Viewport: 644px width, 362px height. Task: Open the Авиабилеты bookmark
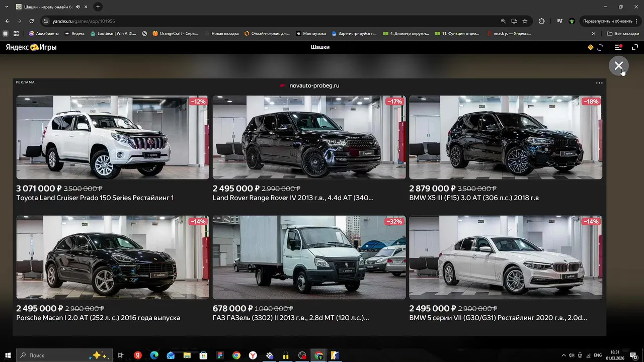(44, 34)
